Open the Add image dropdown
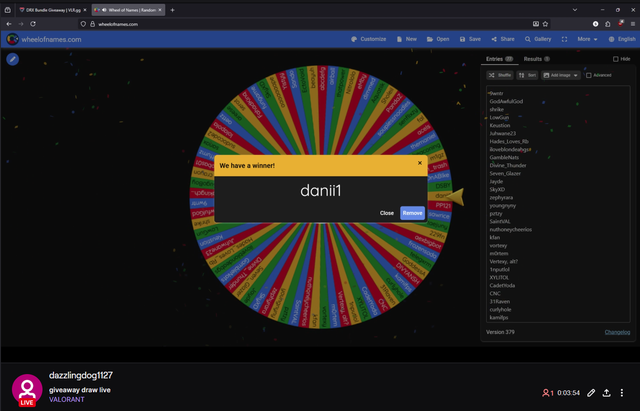This screenshot has width=640, height=411. 561,75
